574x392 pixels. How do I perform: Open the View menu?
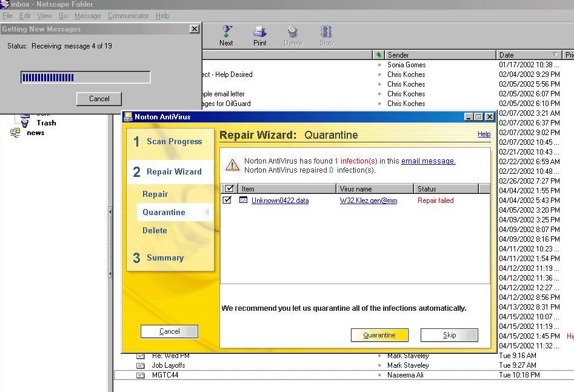[44, 16]
